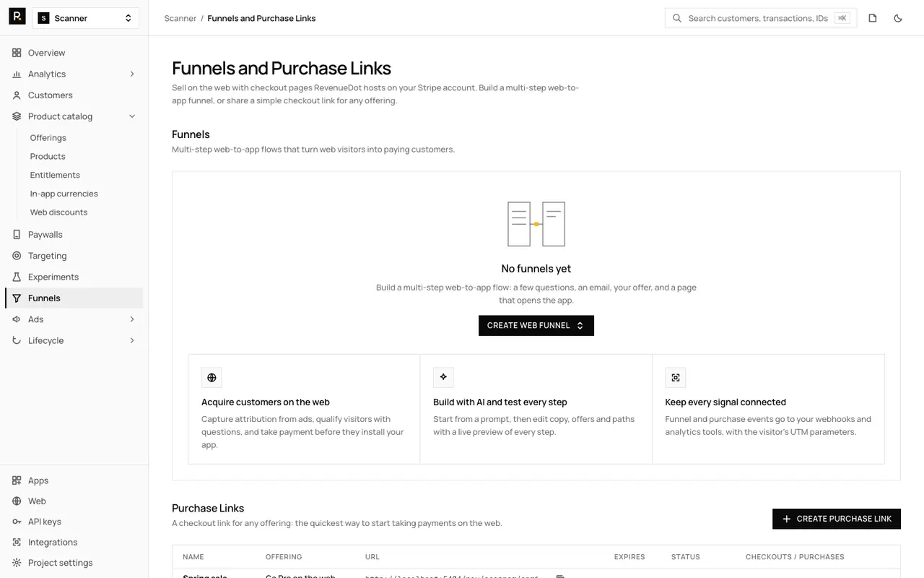Click the URL column header
The width and height of the screenshot is (924, 578).
[372, 557]
